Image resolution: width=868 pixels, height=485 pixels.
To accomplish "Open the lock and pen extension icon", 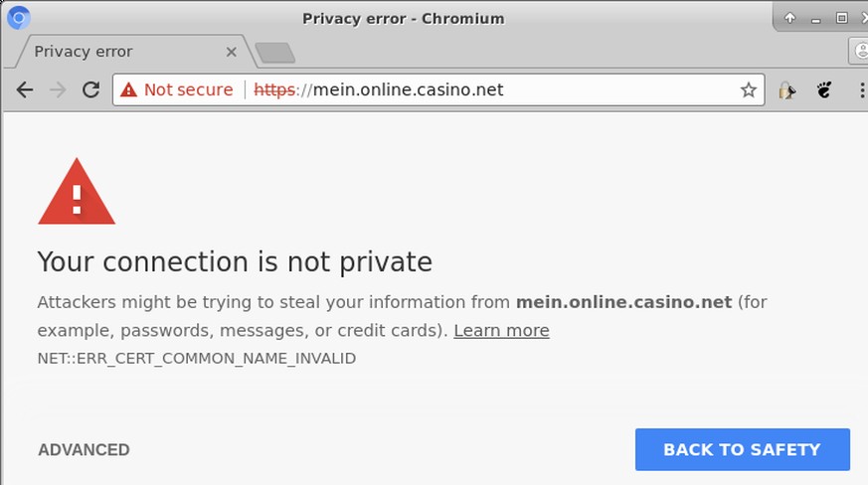I will [x=786, y=90].
